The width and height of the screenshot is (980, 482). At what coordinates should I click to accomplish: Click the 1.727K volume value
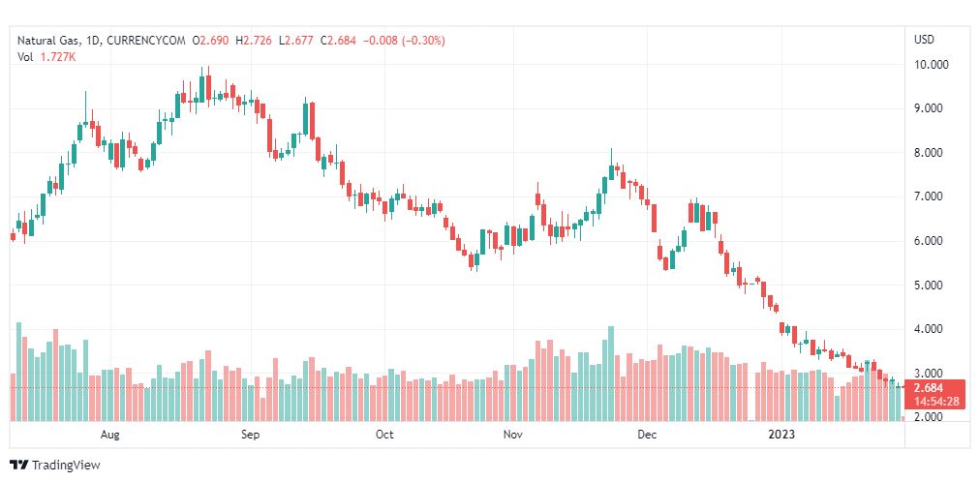[x=57, y=56]
